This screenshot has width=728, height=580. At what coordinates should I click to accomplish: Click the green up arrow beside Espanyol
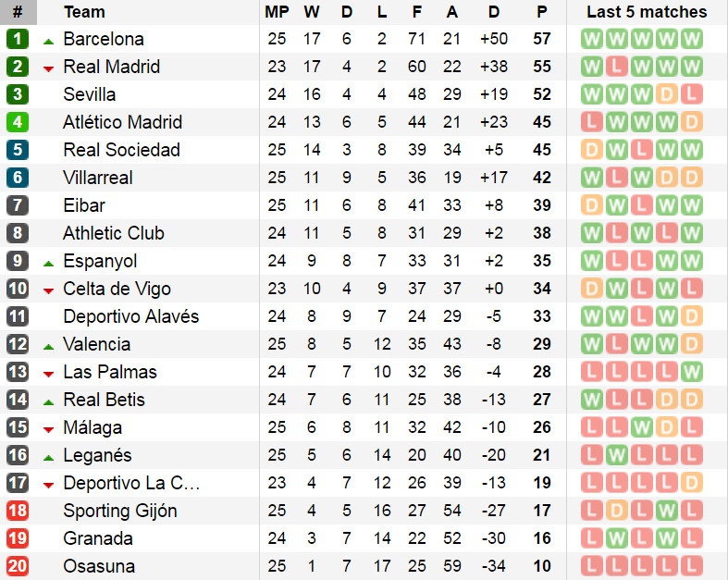[x=48, y=263]
